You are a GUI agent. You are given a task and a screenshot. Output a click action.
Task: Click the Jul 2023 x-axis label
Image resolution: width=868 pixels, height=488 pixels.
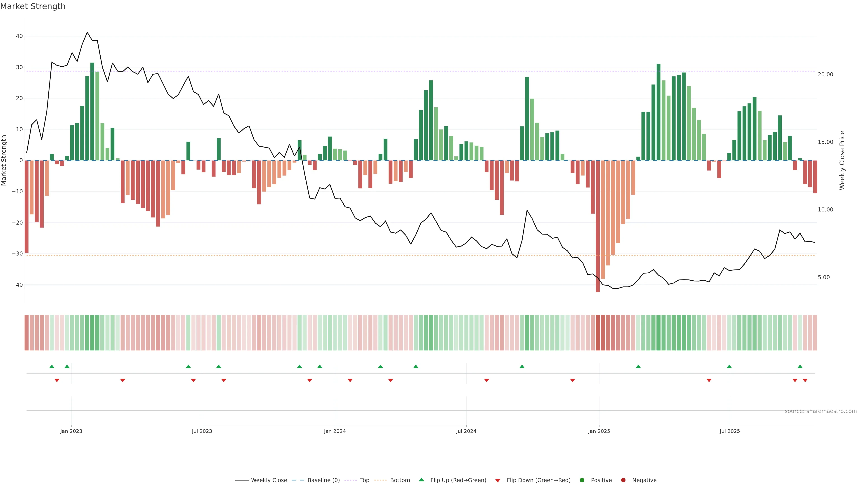(x=202, y=431)
